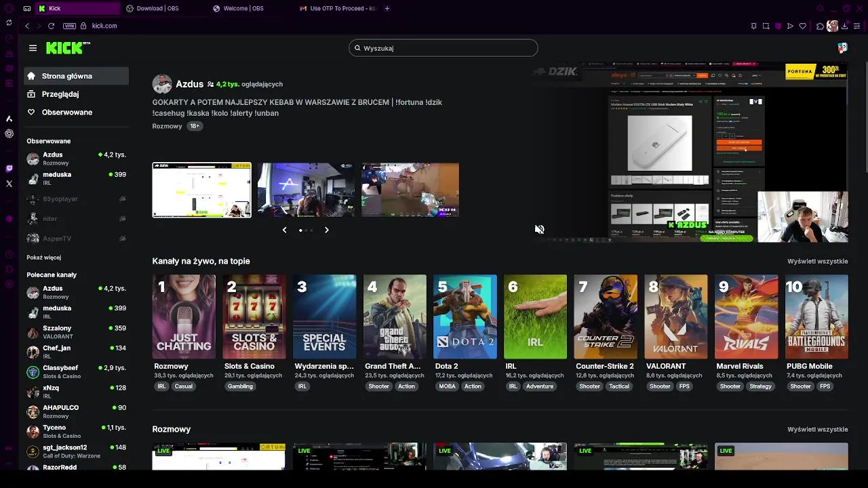Screen dimensions: 868x488
Task: Open the Grand Theft Auto category card
Action: [395, 317]
